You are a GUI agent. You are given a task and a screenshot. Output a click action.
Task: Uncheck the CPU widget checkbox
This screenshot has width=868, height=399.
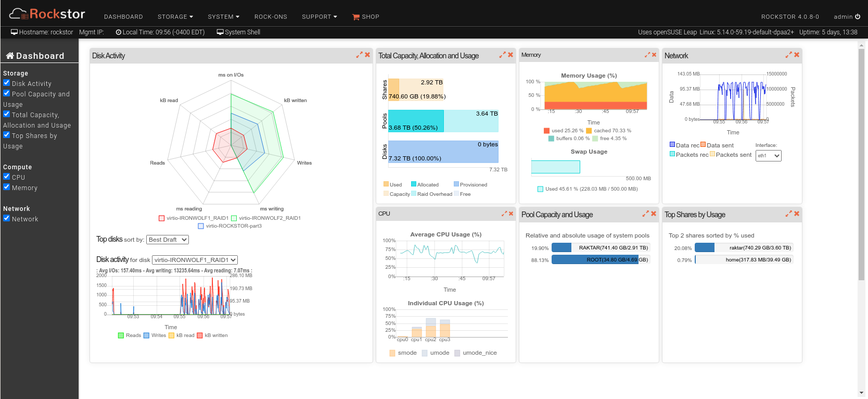(7, 177)
